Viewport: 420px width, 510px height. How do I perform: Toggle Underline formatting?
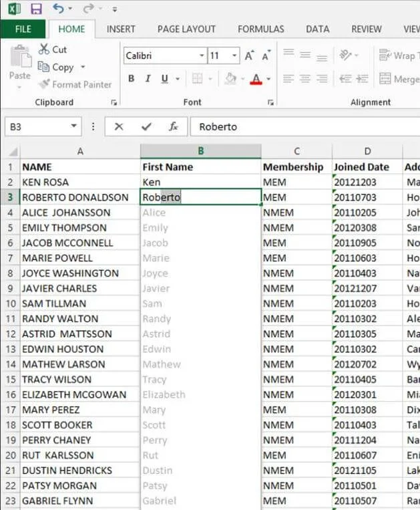tap(164, 79)
